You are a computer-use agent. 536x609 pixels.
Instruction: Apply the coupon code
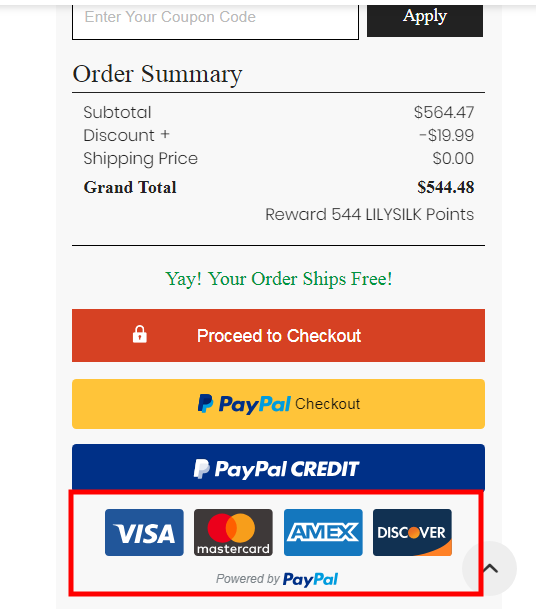pyautogui.click(x=425, y=19)
